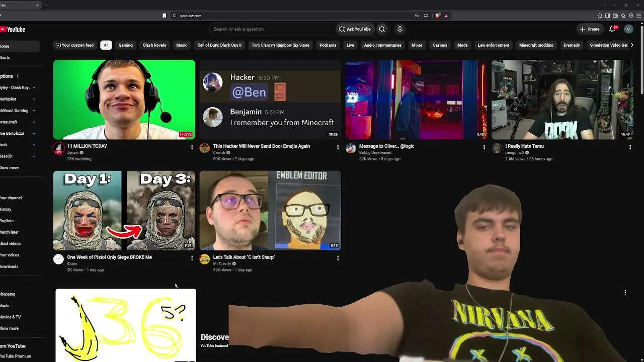Click the Create button
The height and width of the screenshot is (362, 644).
click(x=590, y=29)
